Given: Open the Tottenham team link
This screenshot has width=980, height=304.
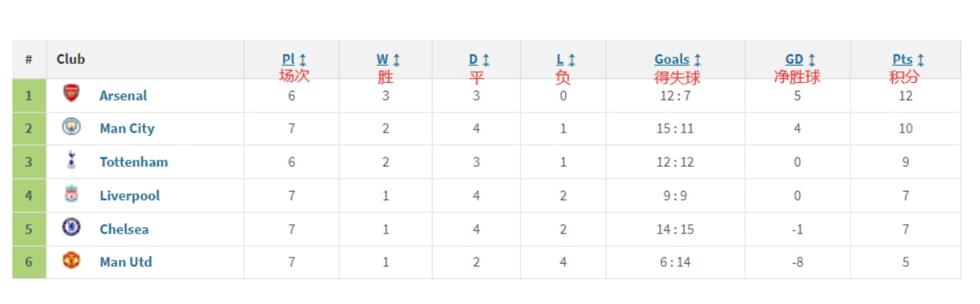Looking at the screenshot, I should point(133,162).
